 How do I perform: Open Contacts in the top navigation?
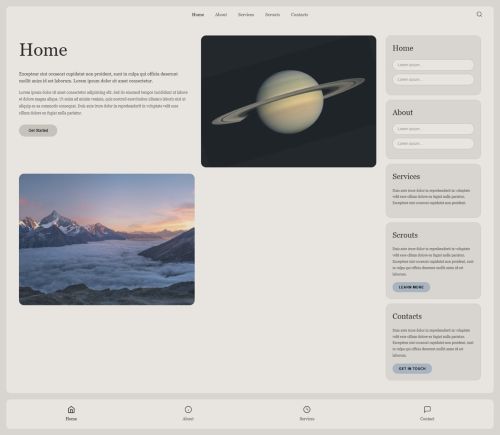[299, 15]
